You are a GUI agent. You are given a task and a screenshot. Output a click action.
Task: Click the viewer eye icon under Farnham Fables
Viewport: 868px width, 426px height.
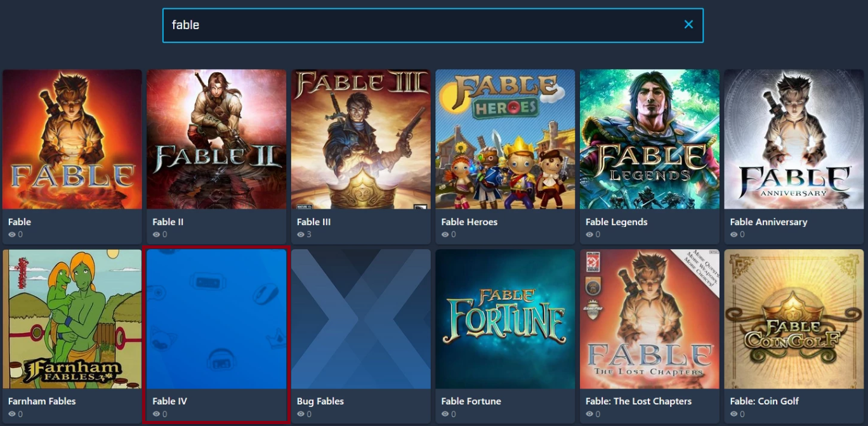click(12, 414)
